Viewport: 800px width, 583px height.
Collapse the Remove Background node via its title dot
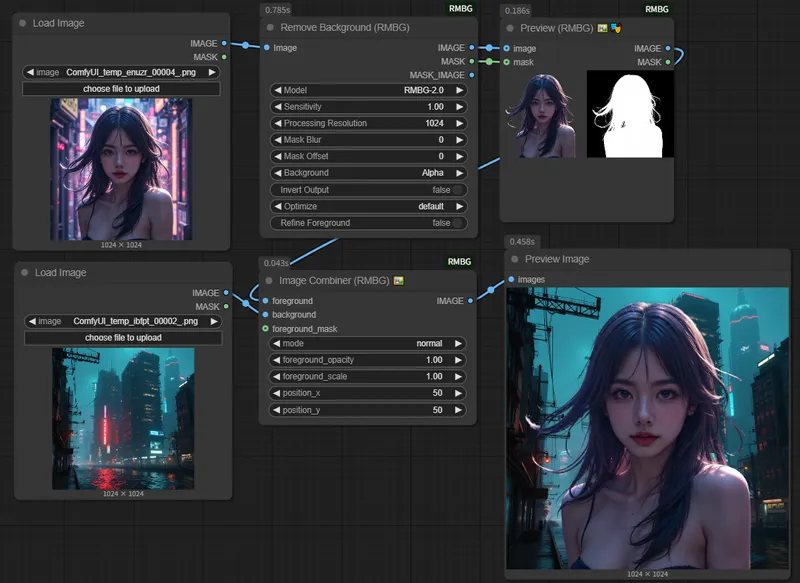tap(269, 28)
